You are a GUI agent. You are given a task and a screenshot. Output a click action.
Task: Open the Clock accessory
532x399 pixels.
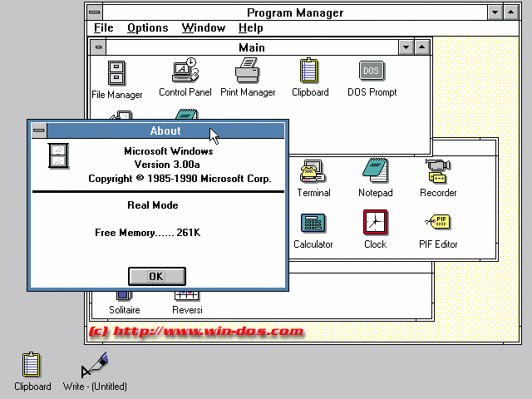(x=375, y=224)
